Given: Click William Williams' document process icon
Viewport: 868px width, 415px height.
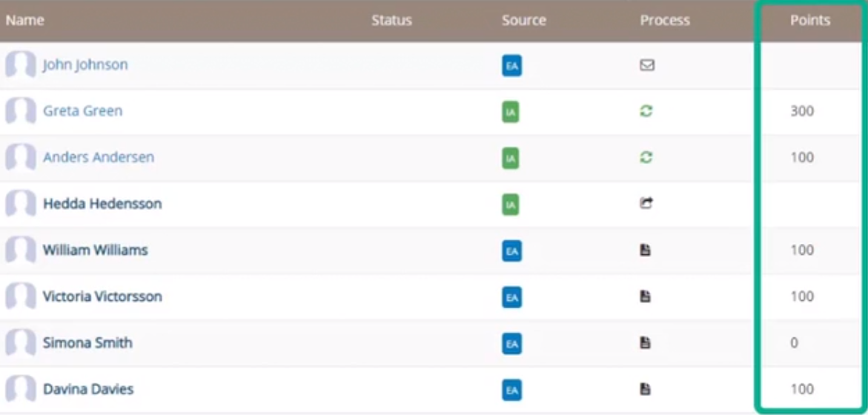Looking at the screenshot, I should pos(645,250).
